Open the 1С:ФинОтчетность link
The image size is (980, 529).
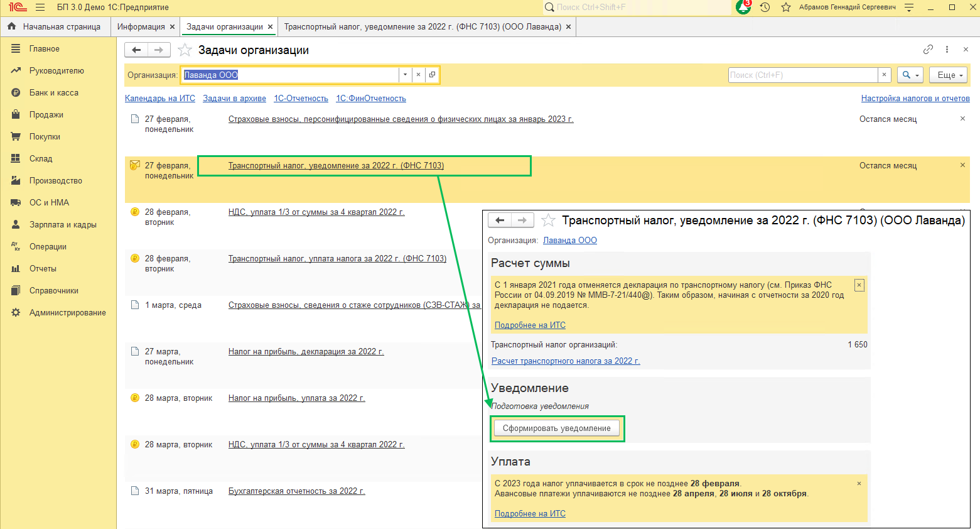click(x=371, y=99)
